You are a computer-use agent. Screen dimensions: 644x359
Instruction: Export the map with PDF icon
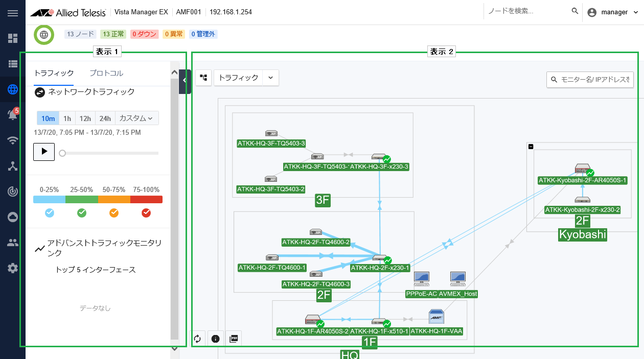234,339
